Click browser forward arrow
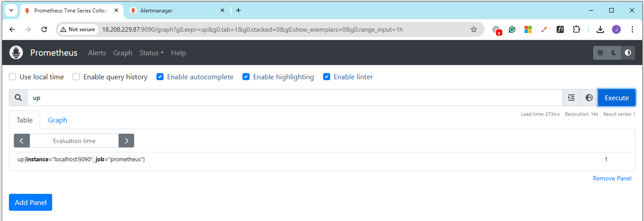This screenshot has height=221, width=644. (28, 29)
